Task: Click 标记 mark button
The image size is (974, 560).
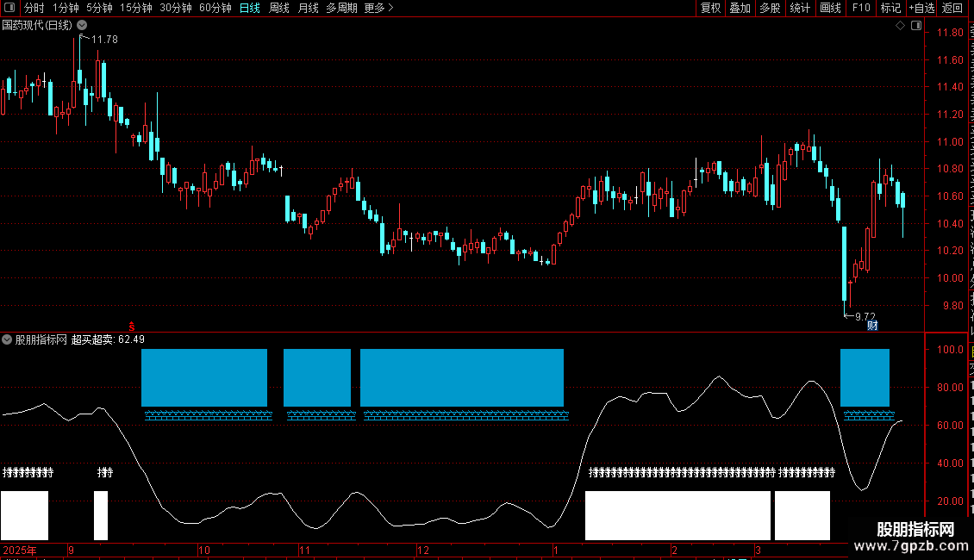Action: [890, 8]
